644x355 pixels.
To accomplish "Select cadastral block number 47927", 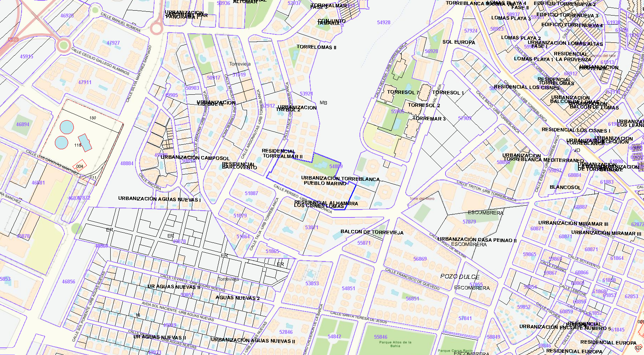I will (113, 43).
